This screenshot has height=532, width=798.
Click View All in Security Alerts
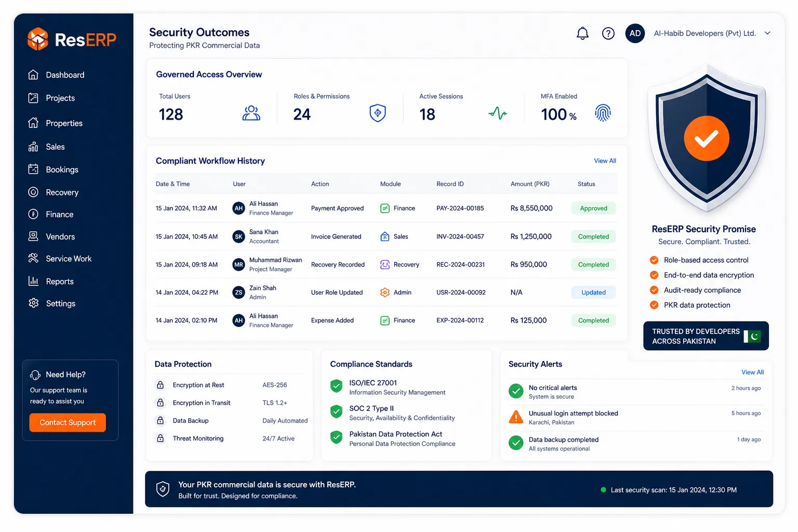point(752,372)
